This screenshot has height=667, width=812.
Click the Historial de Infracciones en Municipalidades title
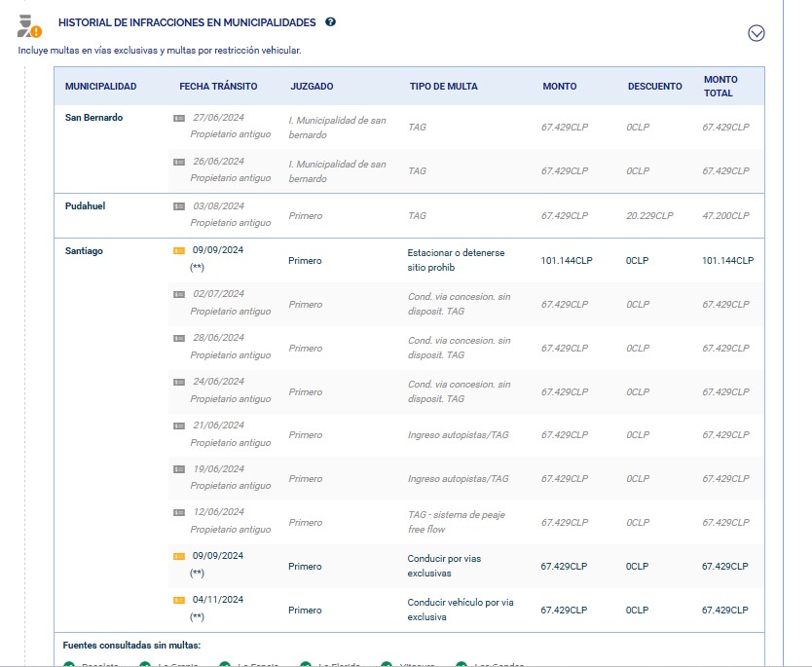click(187, 22)
